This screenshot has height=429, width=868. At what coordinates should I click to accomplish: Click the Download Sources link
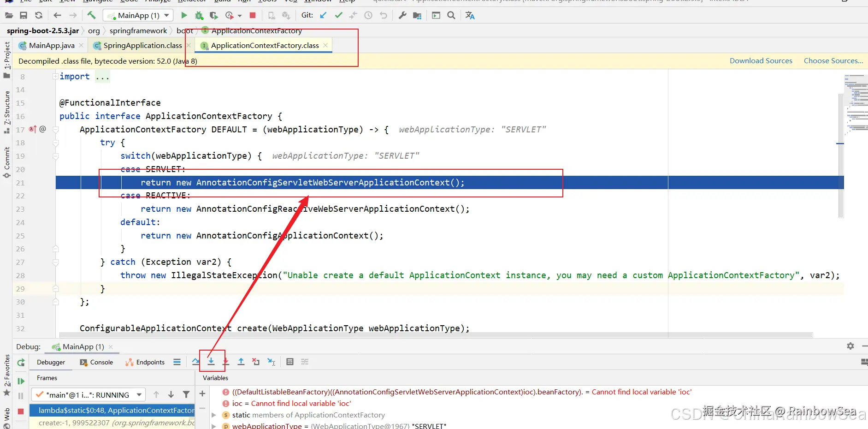pos(761,61)
